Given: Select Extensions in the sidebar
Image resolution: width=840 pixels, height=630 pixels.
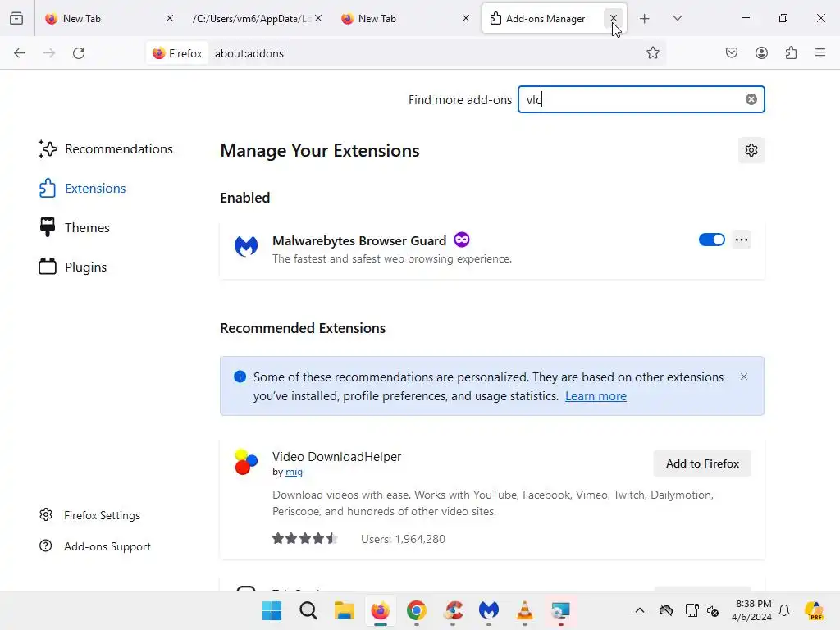Looking at the screenshot, I should 83,188.
